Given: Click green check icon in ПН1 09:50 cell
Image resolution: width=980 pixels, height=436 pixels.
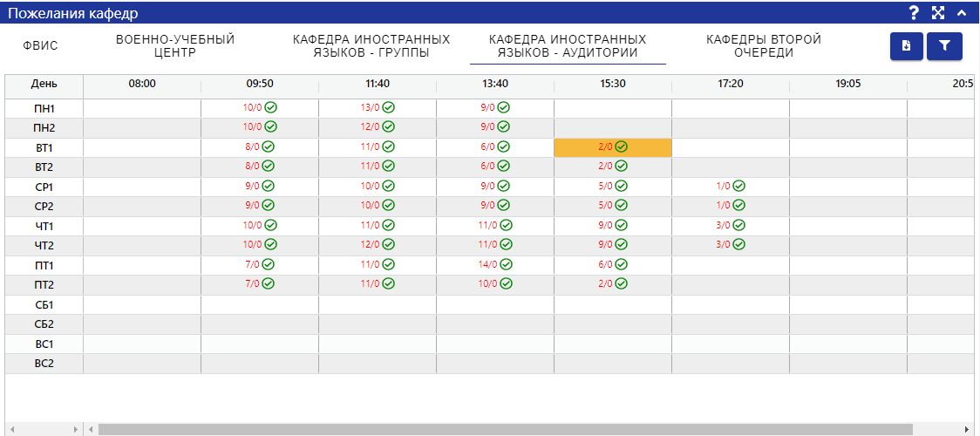Looking at the screenshot, I should (x=270, y=107).
